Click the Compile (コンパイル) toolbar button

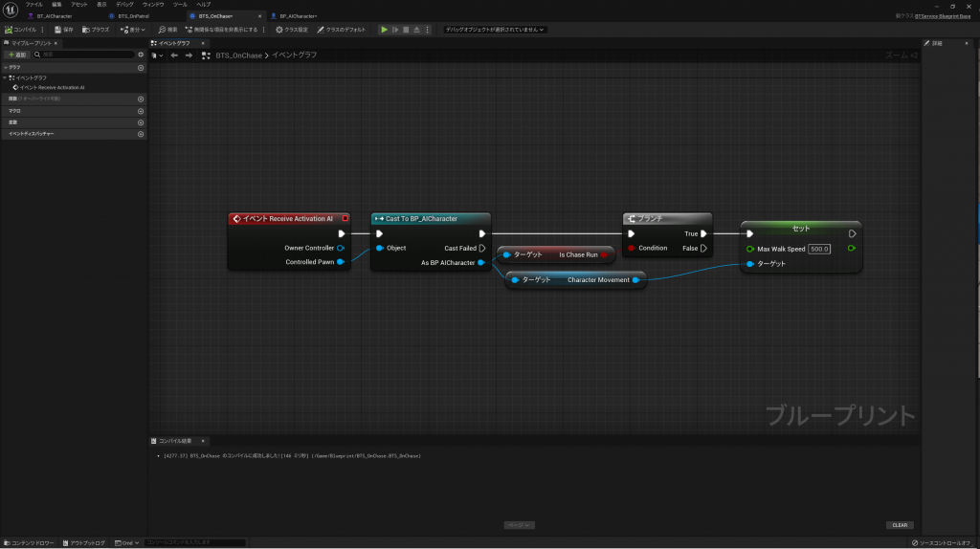coord(21,30)
